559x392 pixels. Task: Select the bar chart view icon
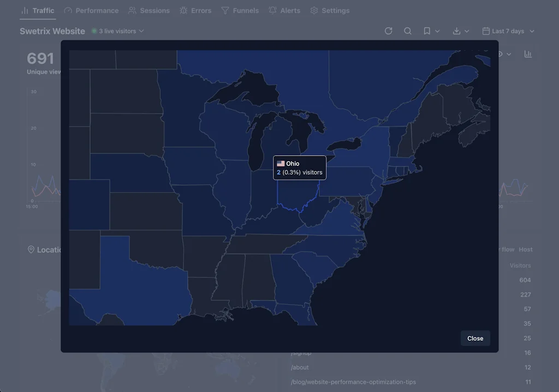528,54
